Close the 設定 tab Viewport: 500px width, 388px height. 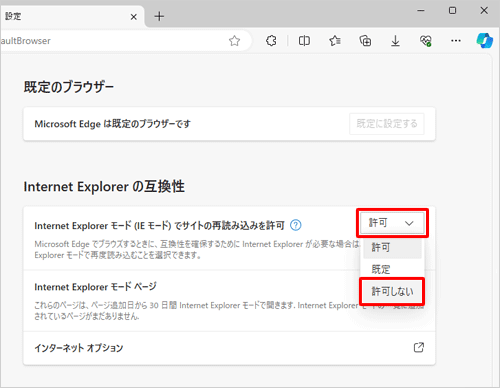point(134,17)
